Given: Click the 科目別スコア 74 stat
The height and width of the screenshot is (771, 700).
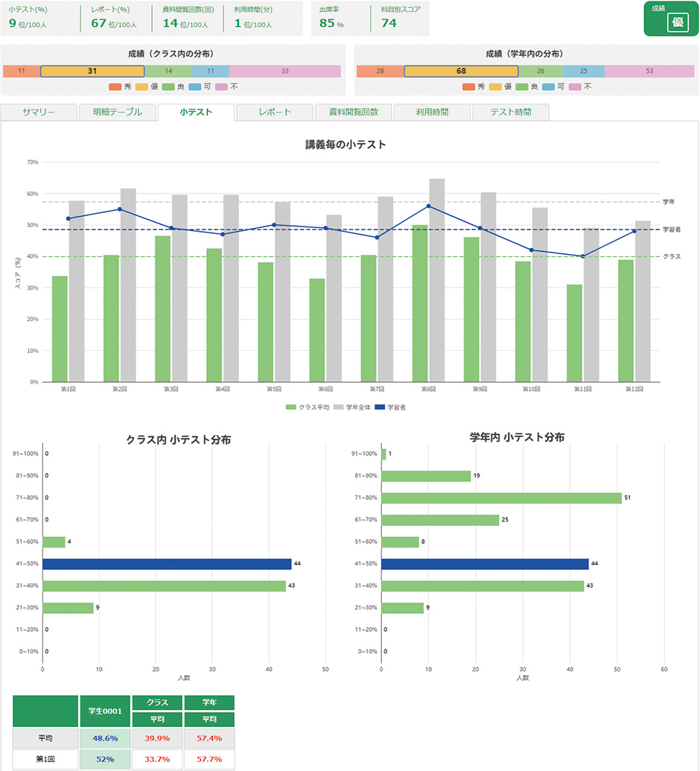Looking at the screenshot, I should tap(399, 18).
